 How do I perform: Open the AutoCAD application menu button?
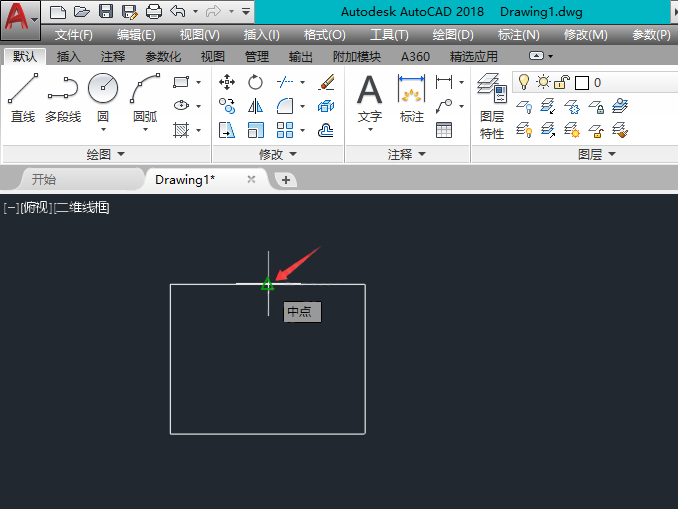click(x=20, y=19)
